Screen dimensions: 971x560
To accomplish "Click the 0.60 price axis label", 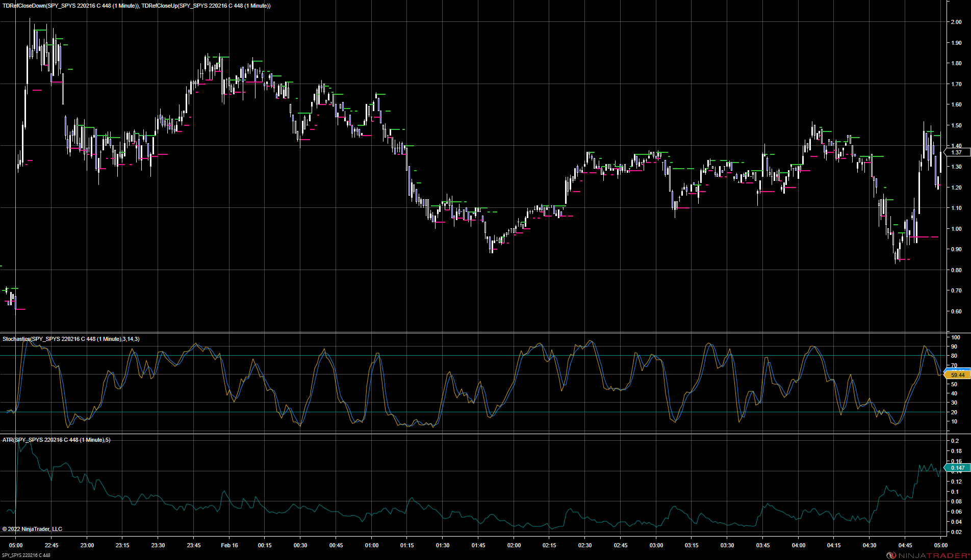I will point(956,311).
